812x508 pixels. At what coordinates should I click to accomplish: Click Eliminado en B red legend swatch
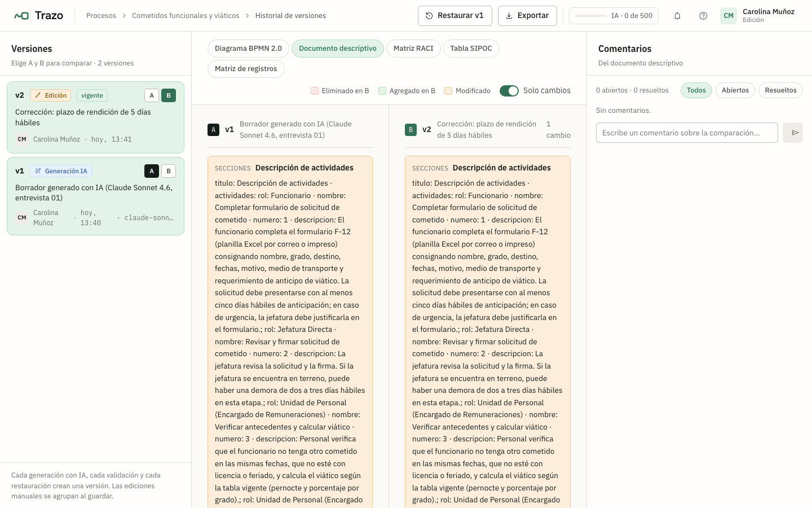point(315,91)
